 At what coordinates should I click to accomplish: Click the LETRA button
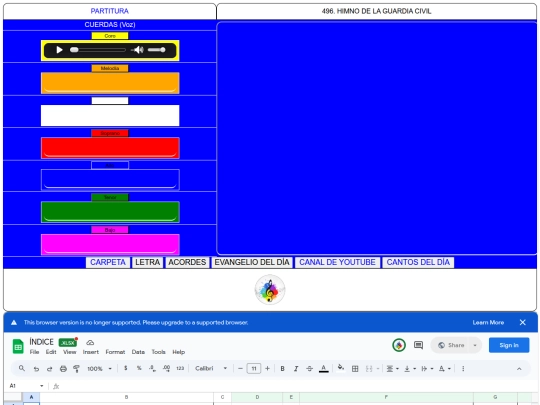tap(147, 262)
